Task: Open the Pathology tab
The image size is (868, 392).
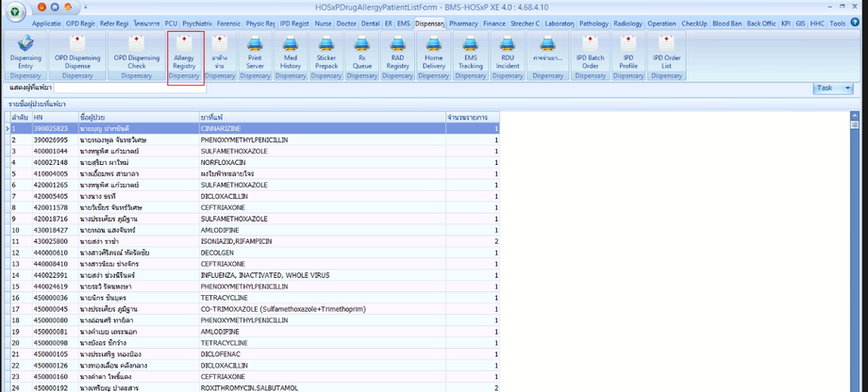Action: click(593, 24)
